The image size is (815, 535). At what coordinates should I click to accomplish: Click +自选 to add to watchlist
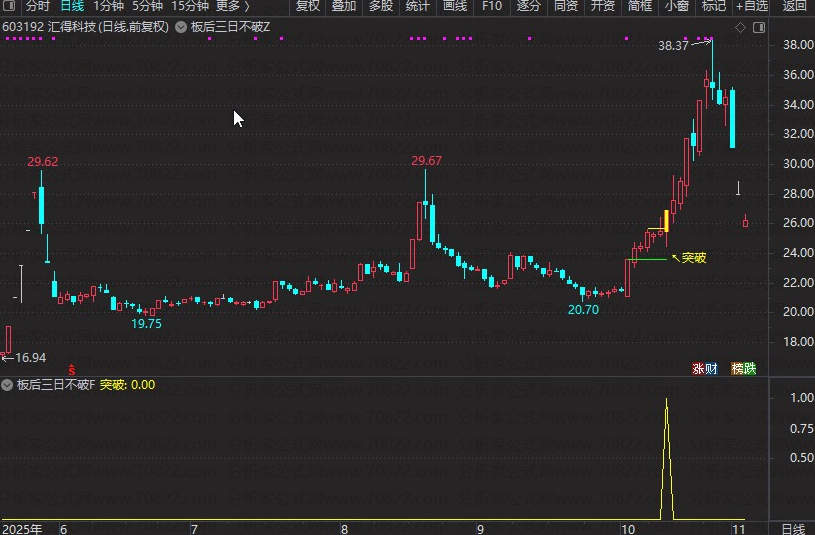[x=751, y=6]
